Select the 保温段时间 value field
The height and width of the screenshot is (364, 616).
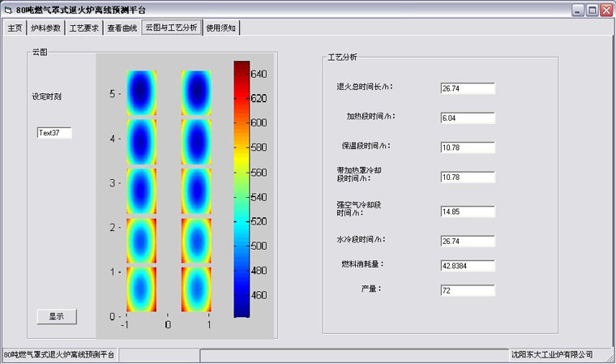coord(468,148)
